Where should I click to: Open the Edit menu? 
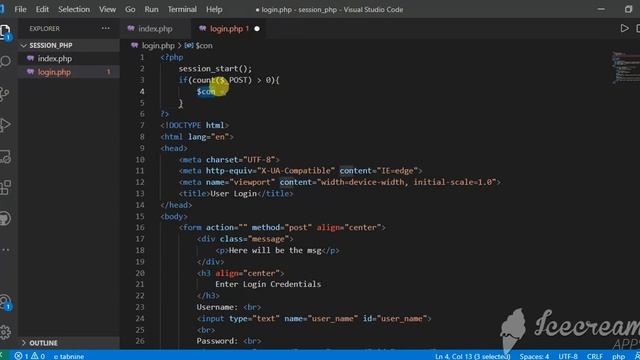point(42,9)
